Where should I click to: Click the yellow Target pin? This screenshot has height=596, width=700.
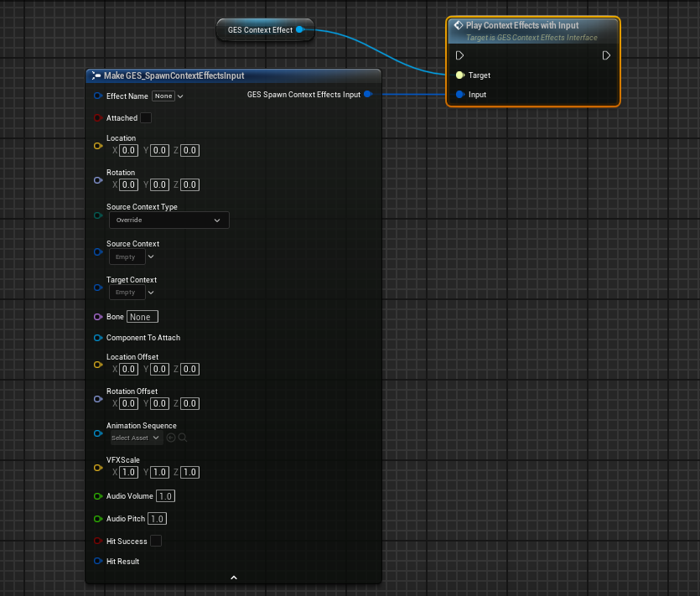[460, 75]
